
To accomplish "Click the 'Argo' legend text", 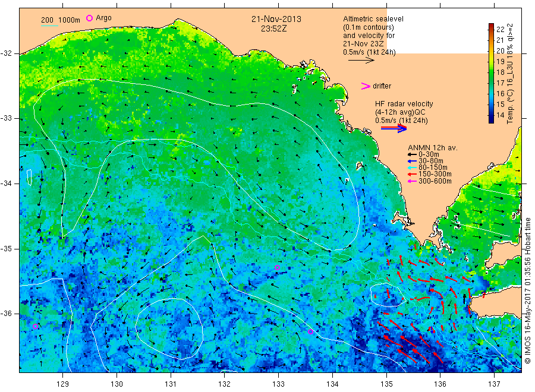I will pos(103,18).
